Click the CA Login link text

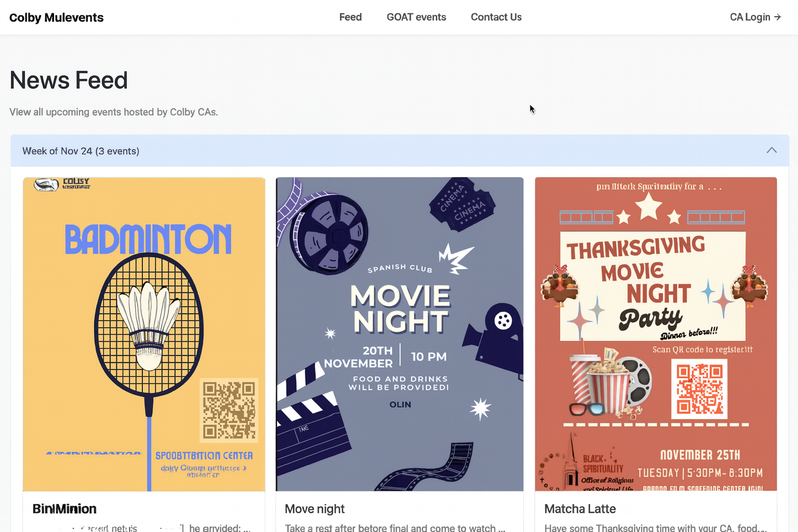click(x=750, y=17)
